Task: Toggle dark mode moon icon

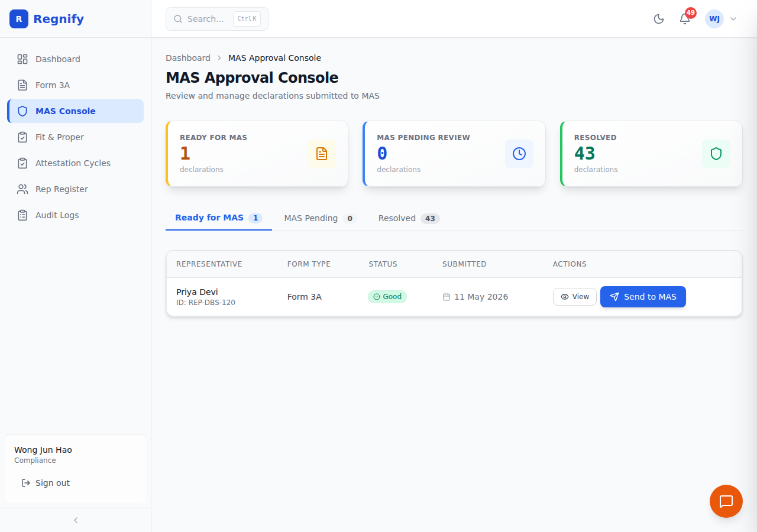Action: (x=659, y=19)
